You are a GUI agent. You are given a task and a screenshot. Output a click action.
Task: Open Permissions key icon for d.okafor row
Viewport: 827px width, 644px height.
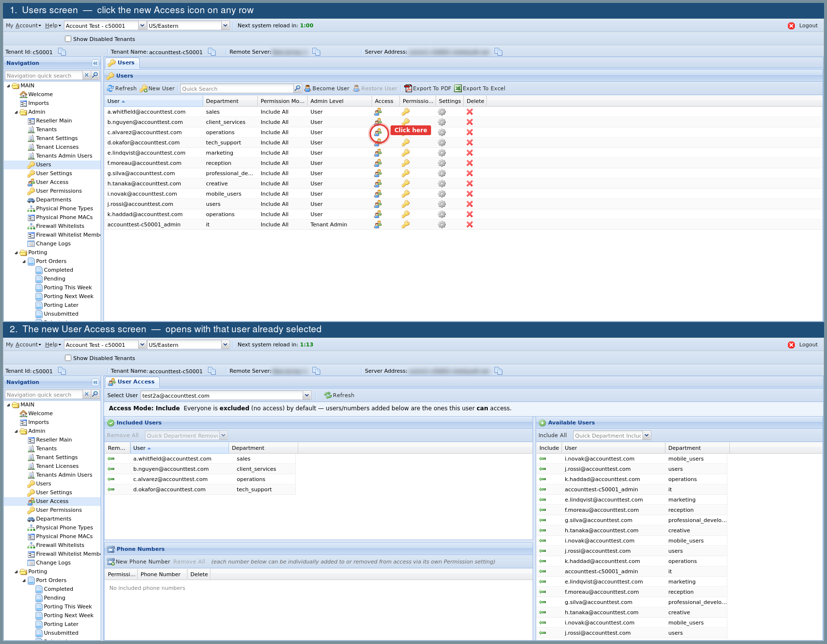coord(406,142)
